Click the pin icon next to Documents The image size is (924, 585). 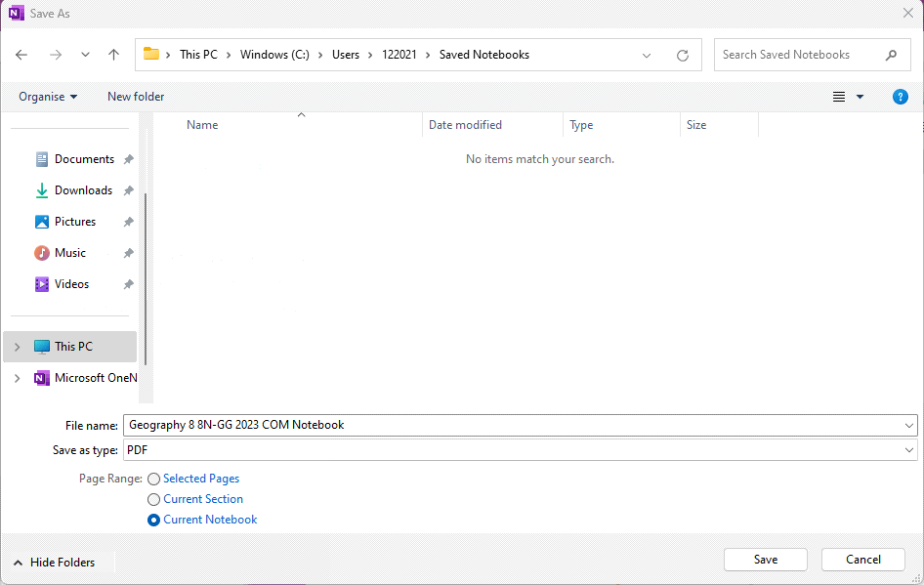pos(129,159)
